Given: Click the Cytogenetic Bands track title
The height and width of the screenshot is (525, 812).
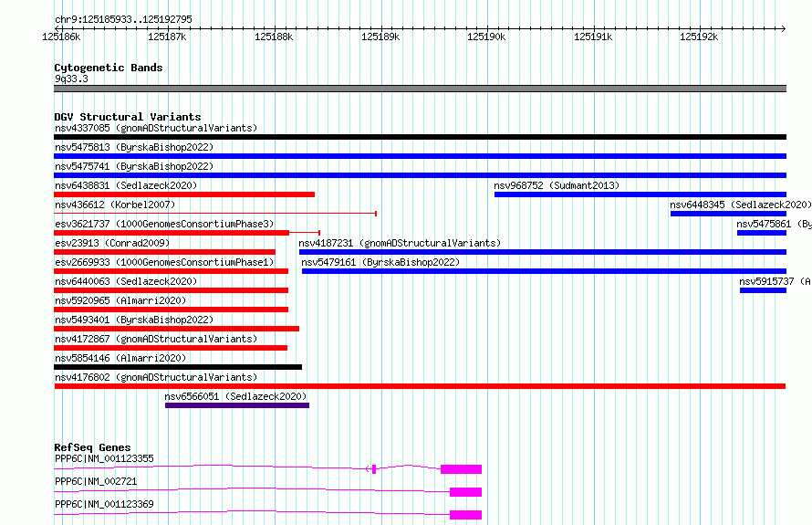Looking at the screenshot, I should [x=109, y=68].
